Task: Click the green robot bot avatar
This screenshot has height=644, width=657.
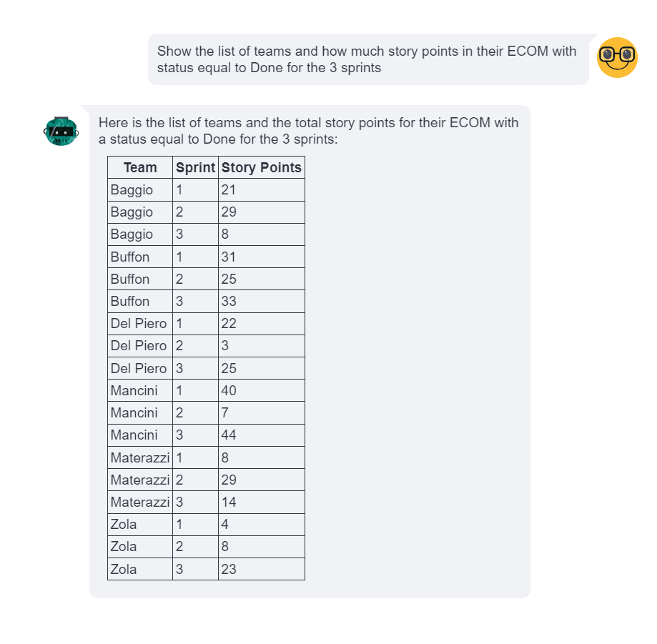Action: coord(61,132)
